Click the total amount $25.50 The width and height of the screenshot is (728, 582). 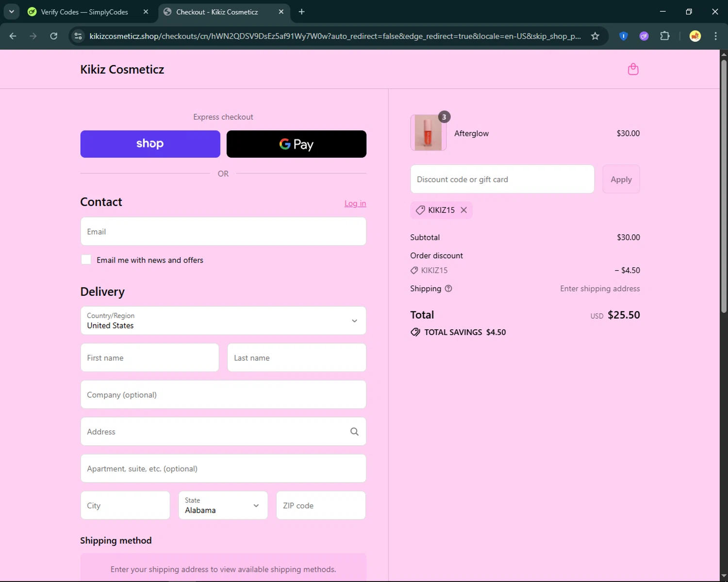tap(624, 315)
